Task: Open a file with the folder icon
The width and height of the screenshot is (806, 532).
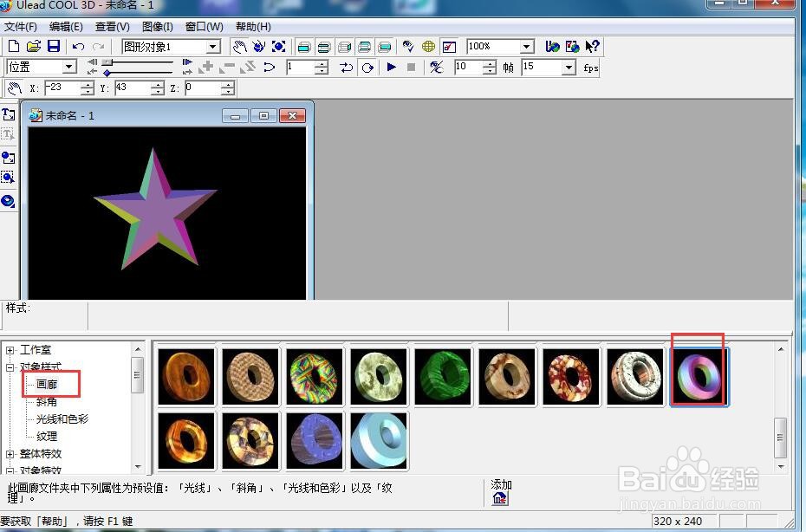Action: (34, 47)
